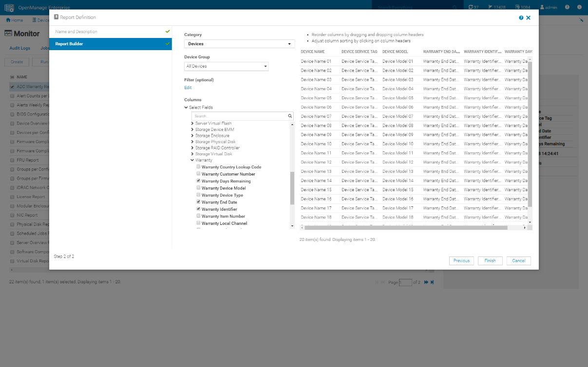Image resolution: width=588 pixels, height=367 pixels.
Task: Click the pin icon below top bar
Action: (x=581, y=20)
